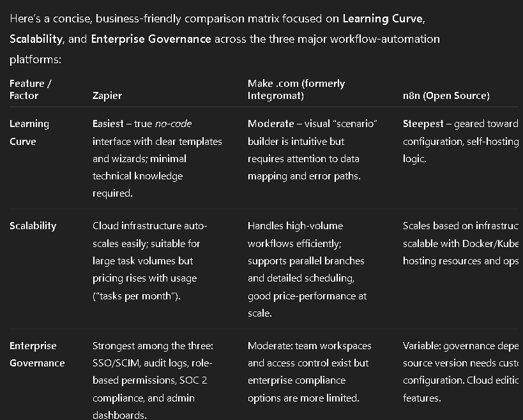Select the Enterprise Governance row header in table

37,354
